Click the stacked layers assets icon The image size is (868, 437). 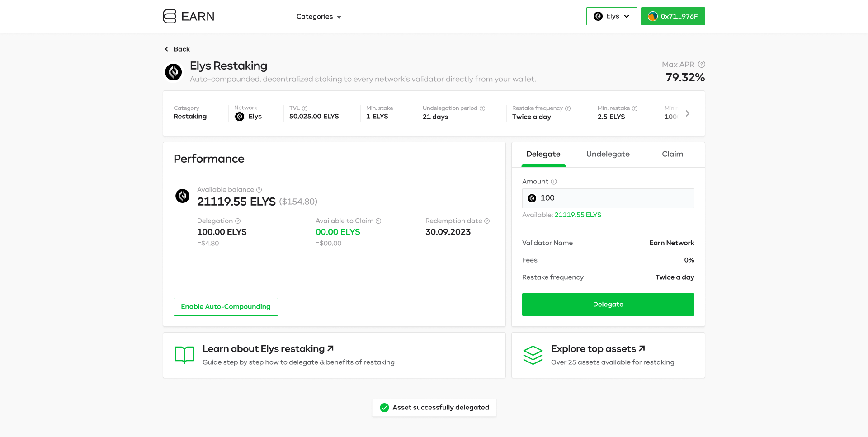tap(533, 355)
